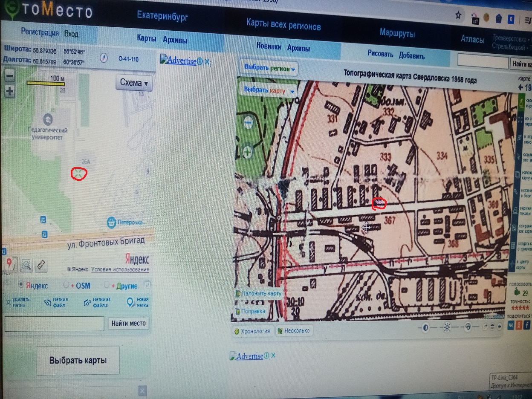Click the Пятёрочка store marker

click(111, 222)
